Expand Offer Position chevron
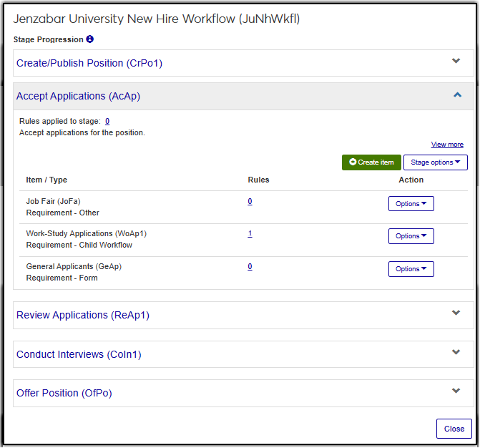The width and height of the screenshot is (480, 448). 456,391
